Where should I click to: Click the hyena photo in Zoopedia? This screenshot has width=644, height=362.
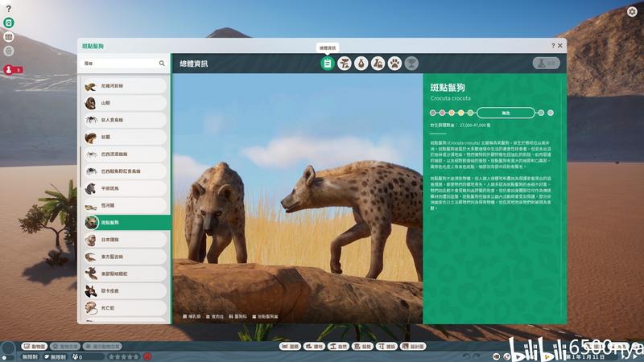(x=297, y=199)
